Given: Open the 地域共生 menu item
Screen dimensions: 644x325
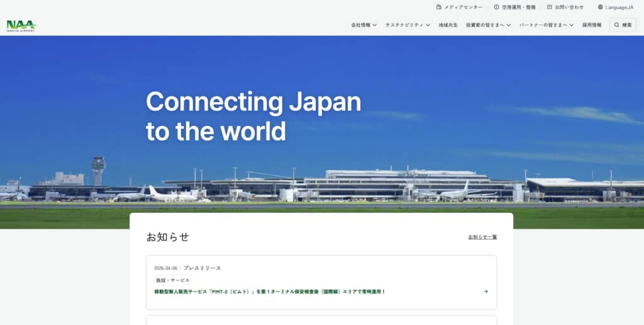Looking at the screenshot, I should pos(448,25).
